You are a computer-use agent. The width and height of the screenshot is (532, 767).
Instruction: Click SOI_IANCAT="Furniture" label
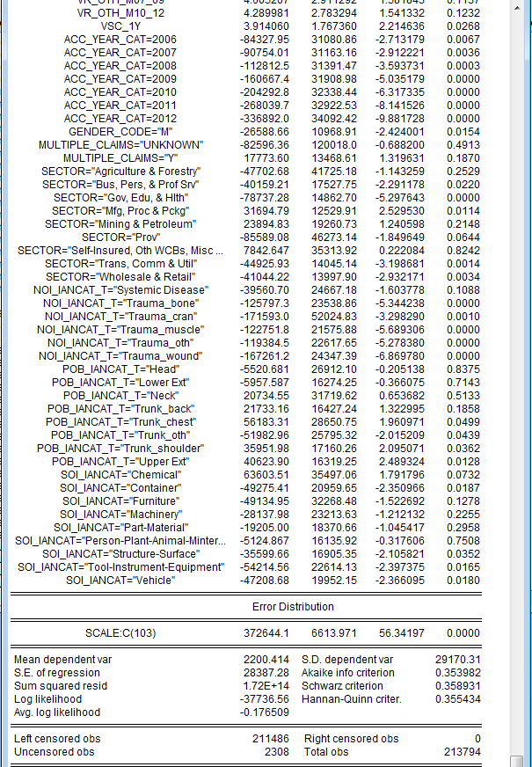(x=120, y=501)
